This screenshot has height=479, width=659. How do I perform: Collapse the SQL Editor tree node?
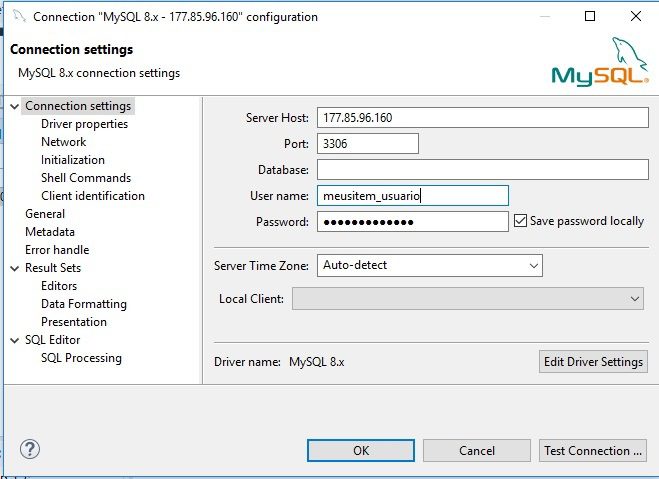coord(15,340)
